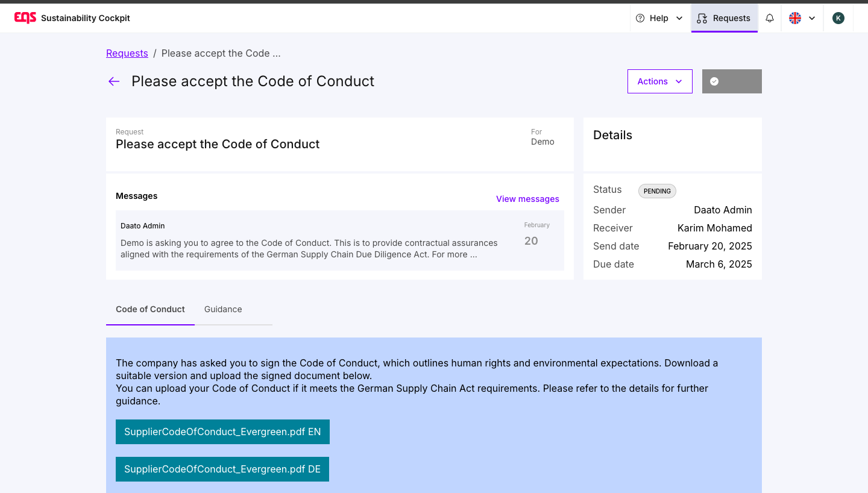Open the language selector chevron
Image resolution: width=868 pixels, height=493 pixels.
(x=812, y=18)
